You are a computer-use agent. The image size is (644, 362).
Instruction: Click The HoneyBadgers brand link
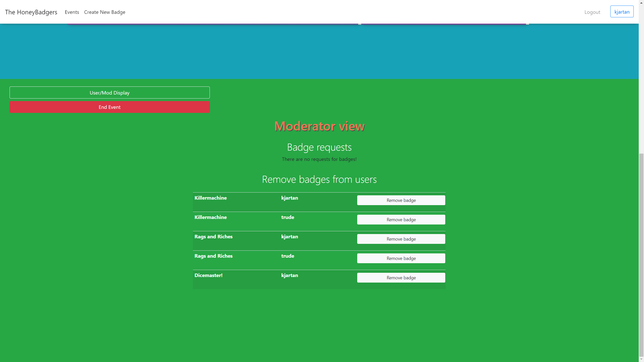pos(31,12)
